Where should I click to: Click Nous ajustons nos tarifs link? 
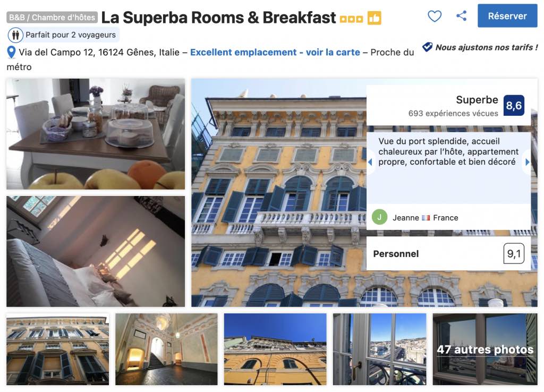tap(487, 47)
